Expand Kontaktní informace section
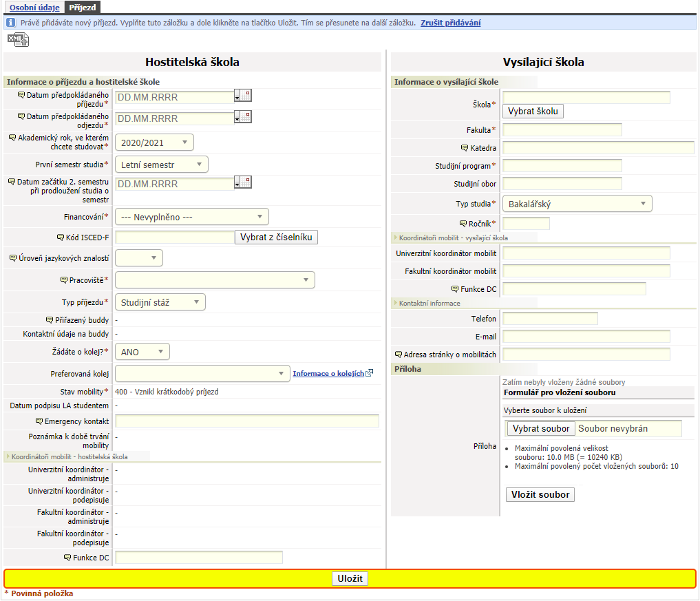Screen dimensions: 700x601 pos(427,303)
